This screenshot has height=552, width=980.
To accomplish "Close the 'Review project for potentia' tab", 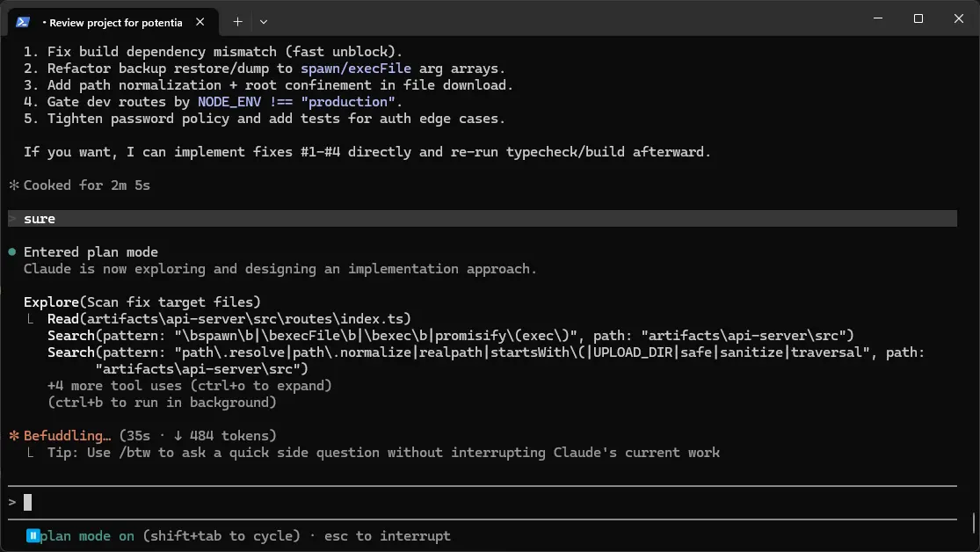I will (x=200, y=22).
